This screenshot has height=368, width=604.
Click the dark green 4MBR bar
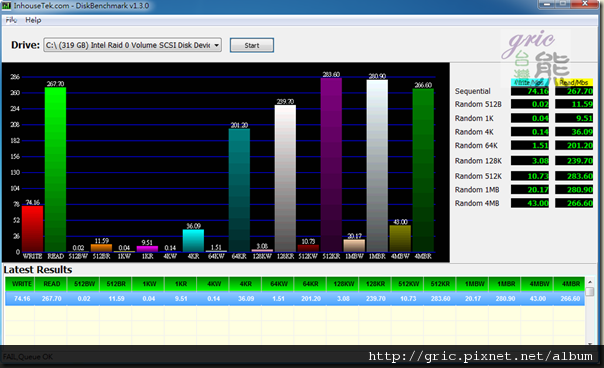point(423,170)
